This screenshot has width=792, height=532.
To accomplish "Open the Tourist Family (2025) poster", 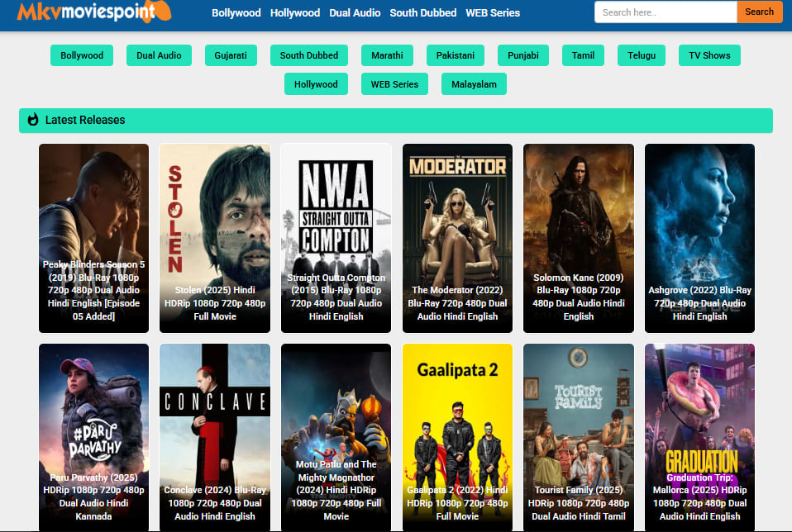I will (579, 437).
